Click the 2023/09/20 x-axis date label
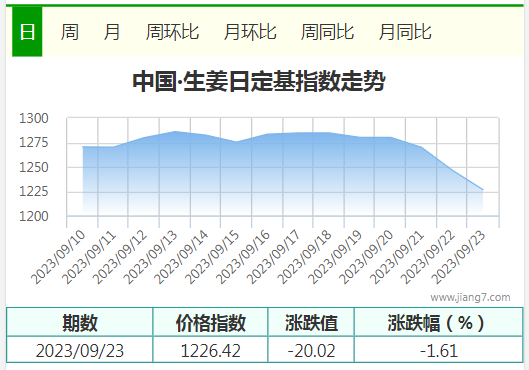Image resolution: width=529 pixels, height=370 pixels. point(366,257)
